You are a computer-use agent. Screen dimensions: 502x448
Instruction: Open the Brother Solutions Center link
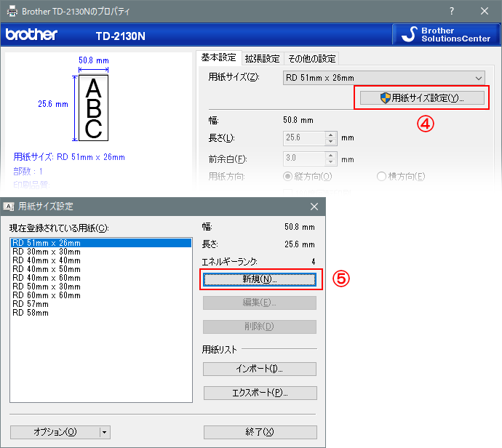coord(446,35)
